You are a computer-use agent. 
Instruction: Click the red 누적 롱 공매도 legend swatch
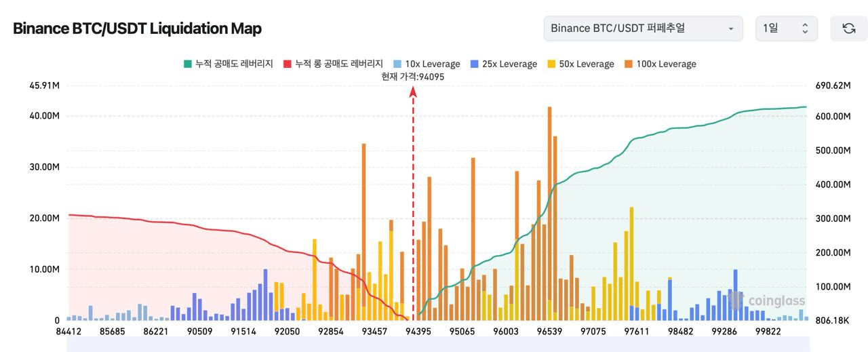coord(288,64)
